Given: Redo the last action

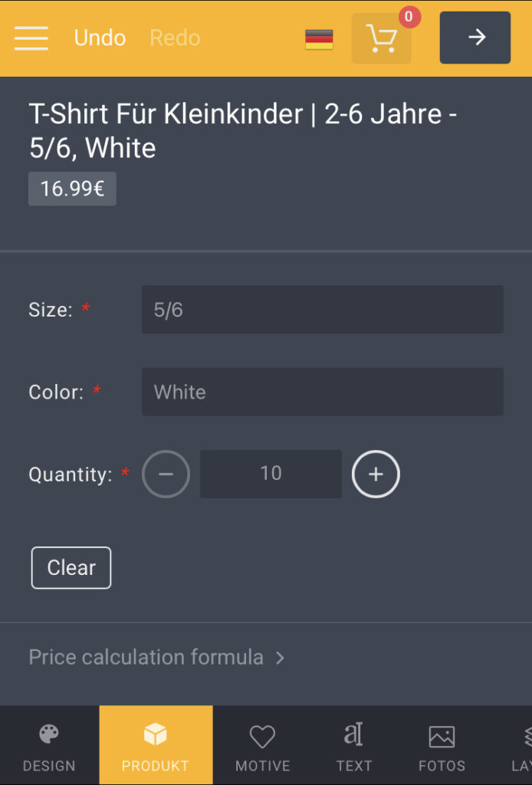Looking at the screenshot, I should [x=176, y=38].
